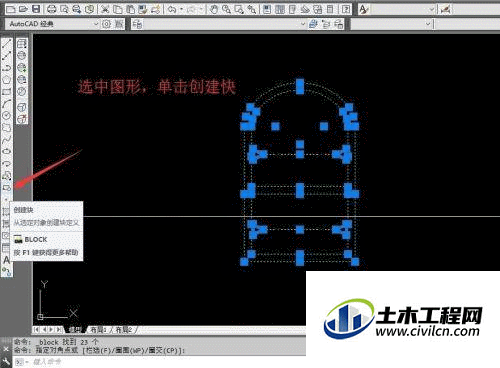This screenshot has height=368, width=500.
Task: Open Plot Preview from toolbar
Action: (64, 9)
